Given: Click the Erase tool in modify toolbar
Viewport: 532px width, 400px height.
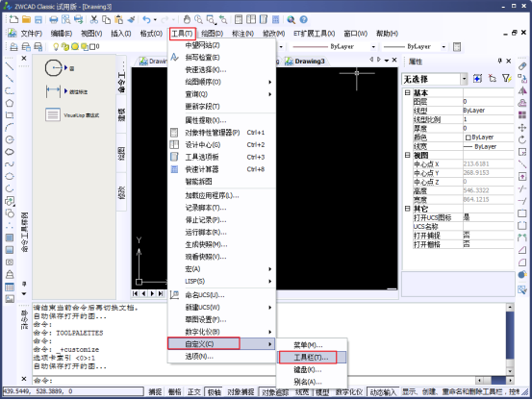Looking at the screenshot, I should 522,66.
